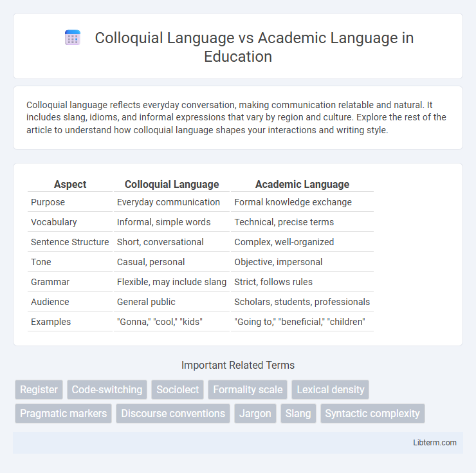Select the "Short, conversational" cell
The image size is (476, 473).
point(172,242)
